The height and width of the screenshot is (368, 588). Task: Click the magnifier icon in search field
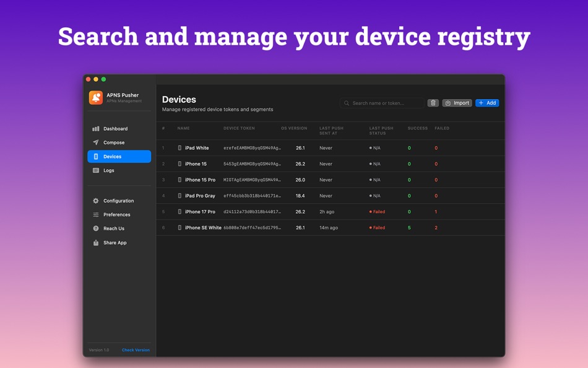click(347, 103)
